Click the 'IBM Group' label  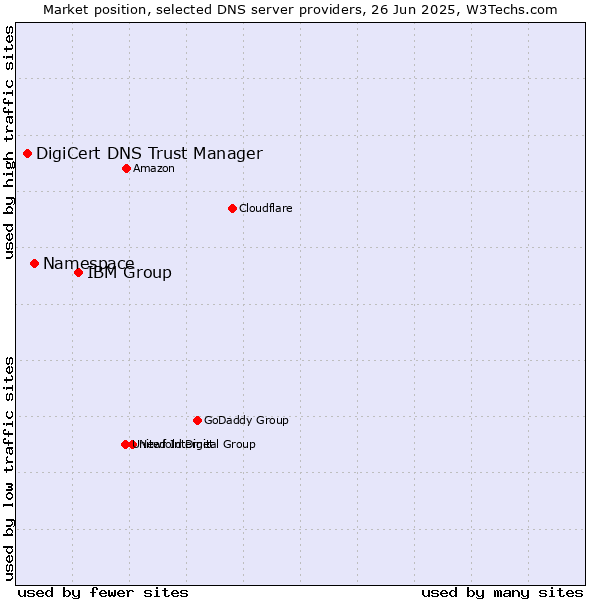[x=129, y=273]
